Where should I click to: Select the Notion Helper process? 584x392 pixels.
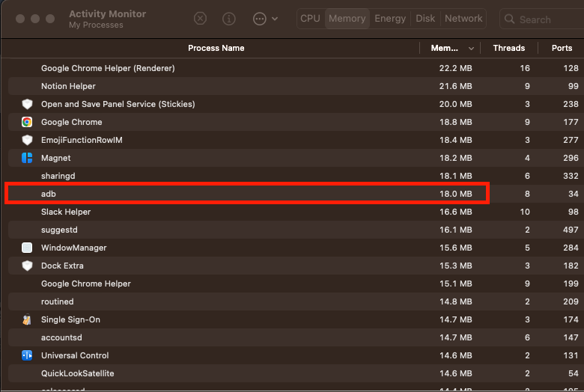point(296,86)
